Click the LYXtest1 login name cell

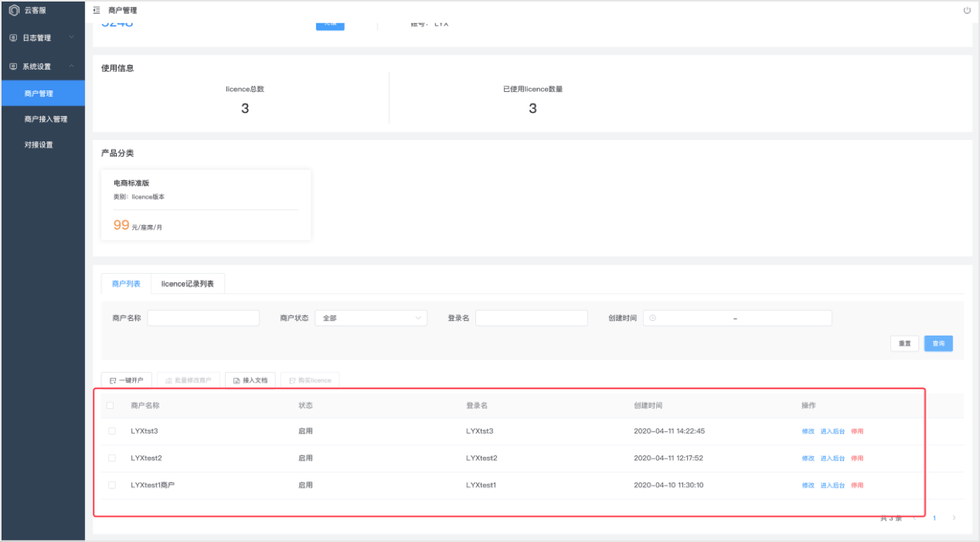pyautogui.click(x=481, y=486)
